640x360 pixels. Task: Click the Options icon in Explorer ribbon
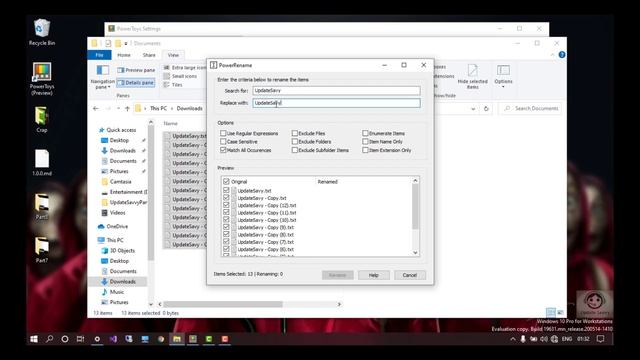click(503, 71)
